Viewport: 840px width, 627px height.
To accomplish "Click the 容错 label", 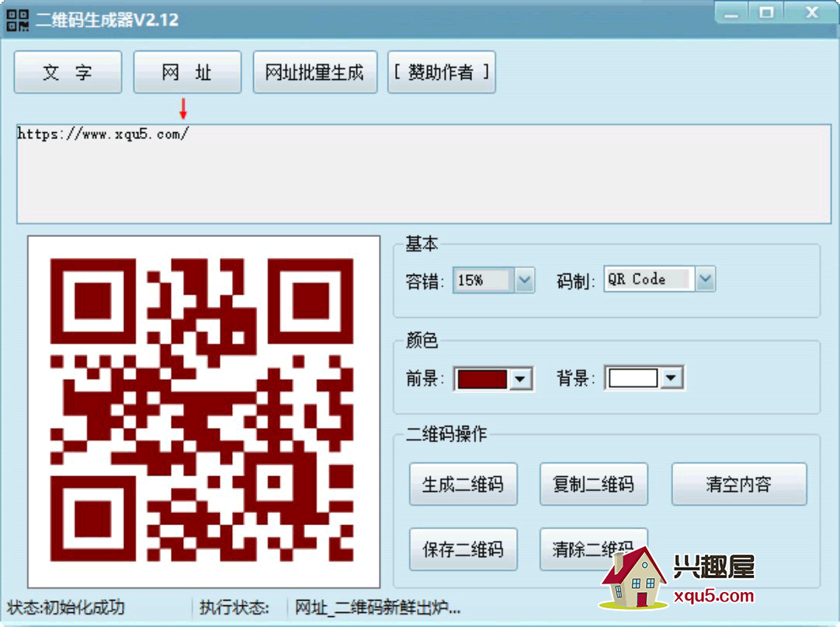I will coord(425,281).
